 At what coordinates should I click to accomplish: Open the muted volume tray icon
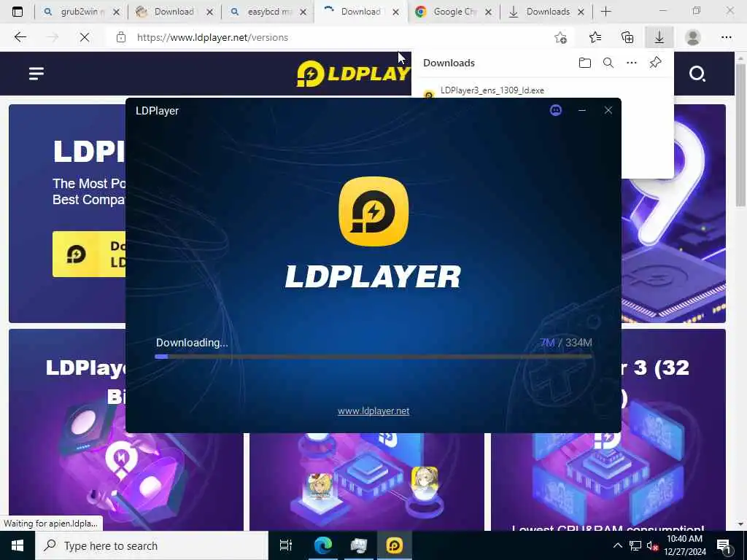pos(652,546)
